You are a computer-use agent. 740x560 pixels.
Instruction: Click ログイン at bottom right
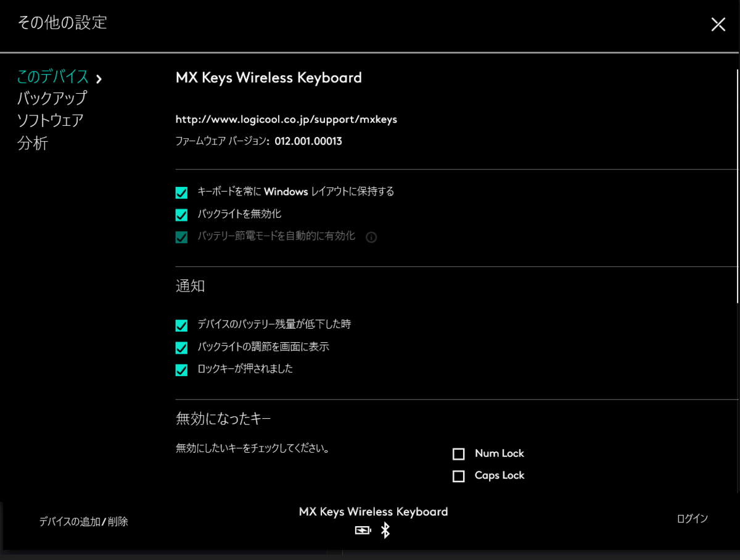click(693, 519)
